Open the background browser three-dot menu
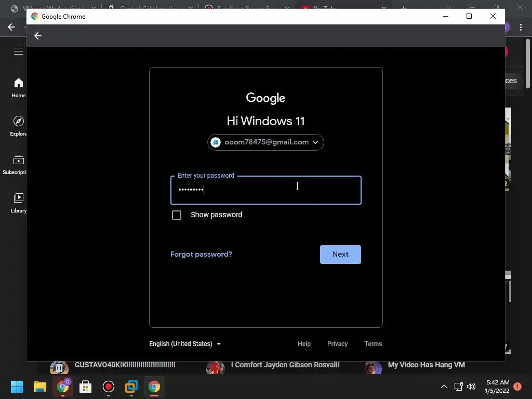Screen dimensions: 532x399 click(521, 27)
